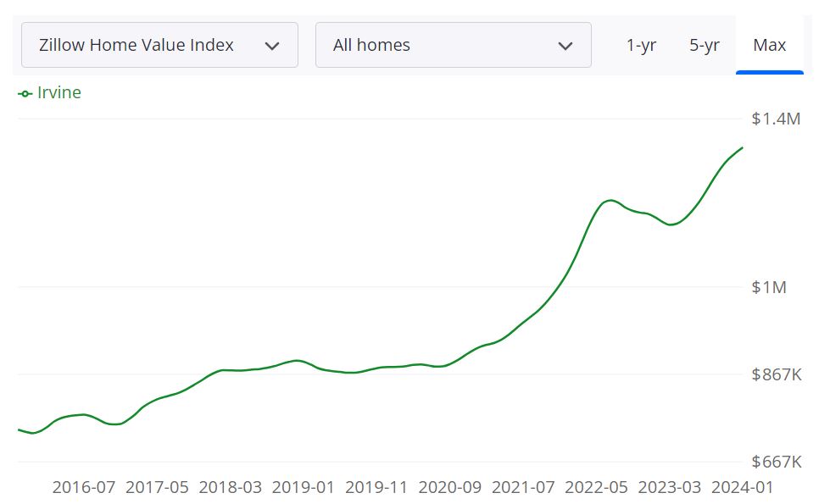Image resolution: width=830 pixels, height=504 pixels.
Task: Click the chevron arrow beside All homes
Action: click(566, 45)
